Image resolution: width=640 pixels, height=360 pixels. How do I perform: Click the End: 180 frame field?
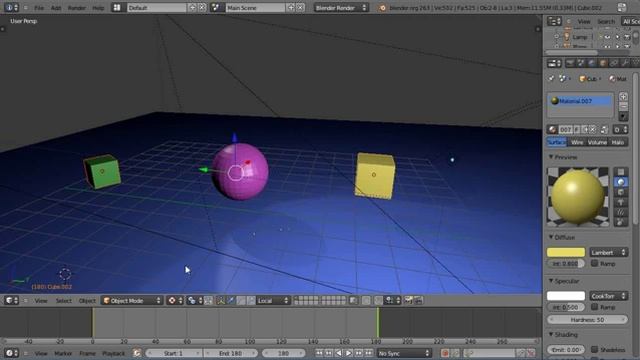click(x=231, y=353)
